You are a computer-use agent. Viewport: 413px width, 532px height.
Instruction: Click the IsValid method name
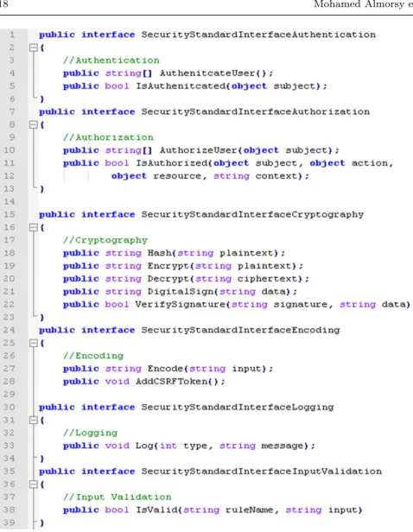point(156,510)
